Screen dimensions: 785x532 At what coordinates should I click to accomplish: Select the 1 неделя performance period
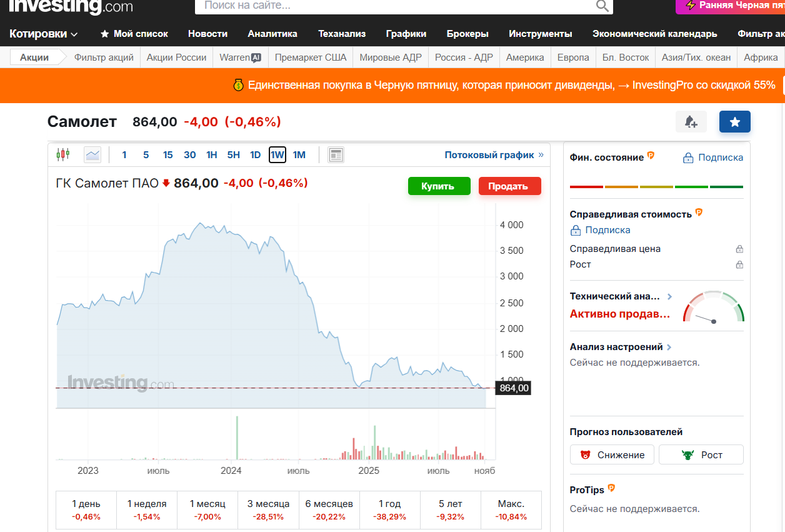147,510
